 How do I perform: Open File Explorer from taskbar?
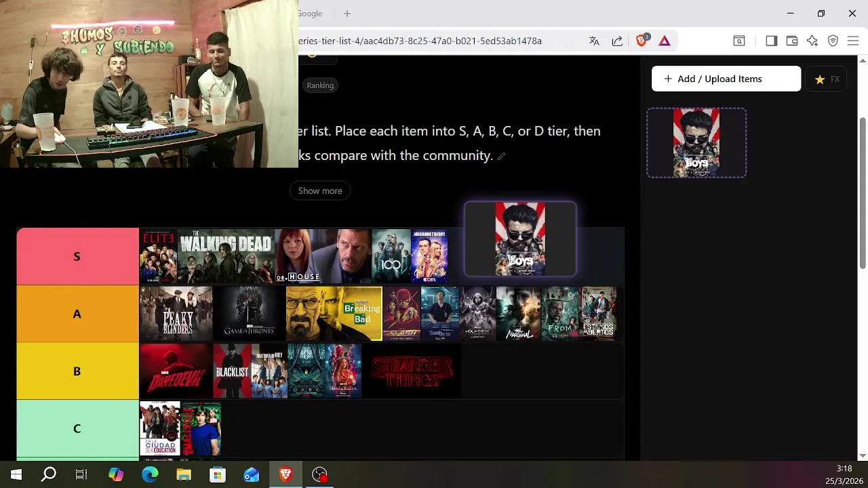(x=184, y=474)
